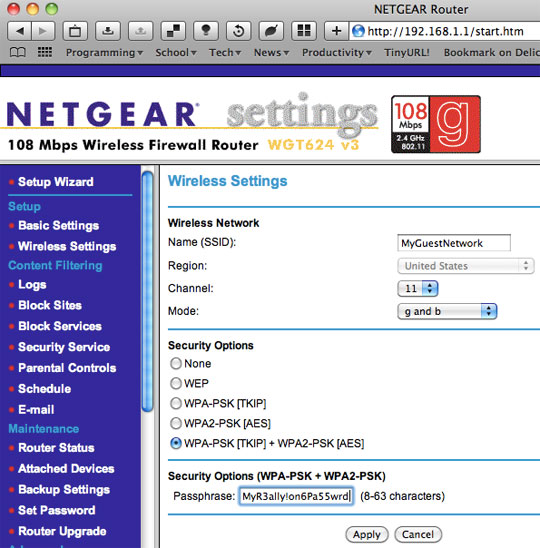Open the bookmarks book icon

17,52
